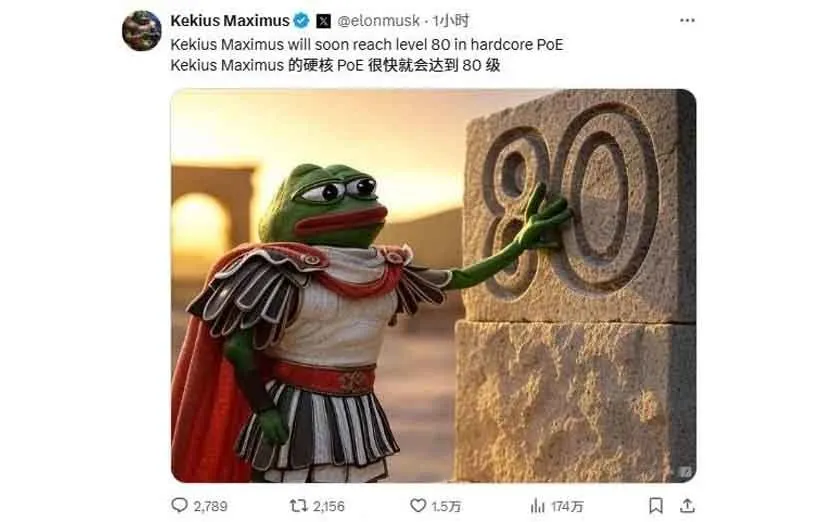Click the 174万 views count
Image resolution: width=822 pixels, height=522 pixels.
coord(567,506)
